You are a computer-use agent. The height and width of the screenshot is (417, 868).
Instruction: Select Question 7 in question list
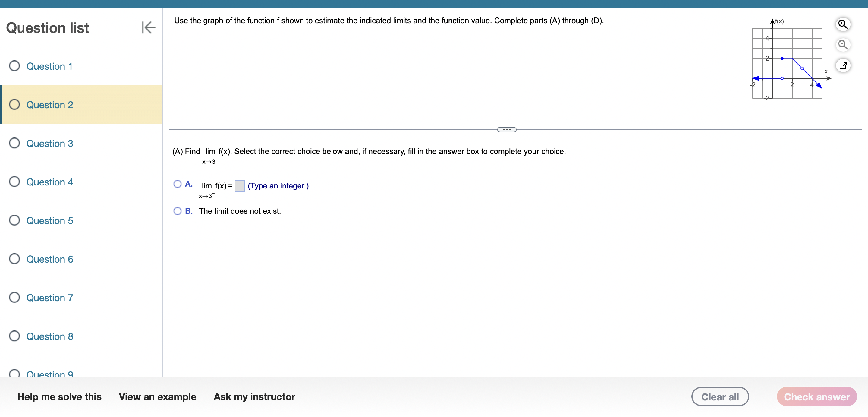coord(49,298)
